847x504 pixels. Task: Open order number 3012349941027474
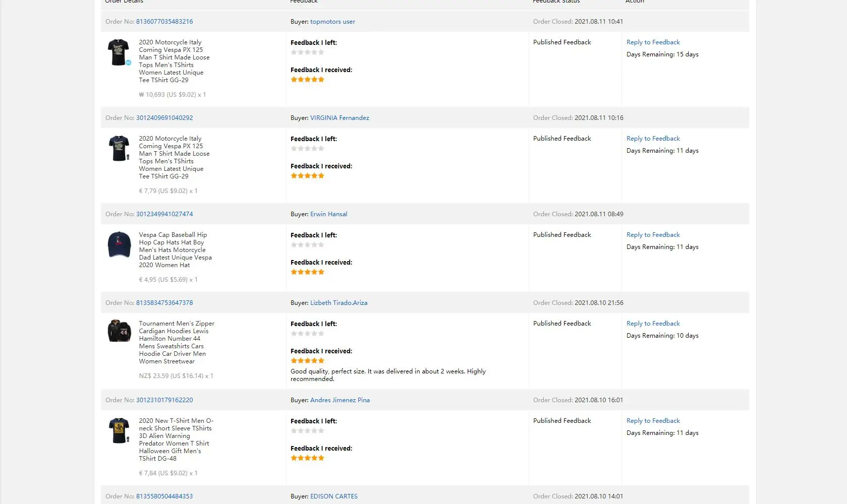point(164,214)
